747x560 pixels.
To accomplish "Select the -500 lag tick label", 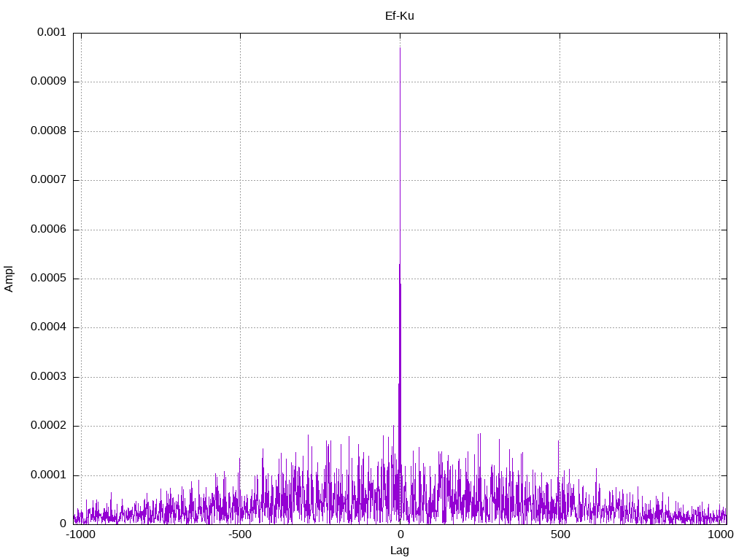I will click(x=240, y=535).
